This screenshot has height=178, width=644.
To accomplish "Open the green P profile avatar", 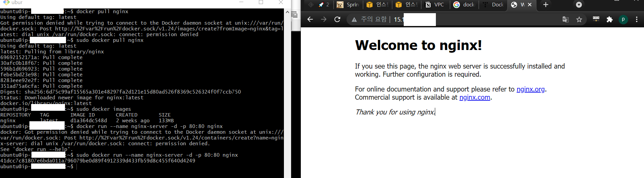I will pyautogui.click(x=623, y=20).
